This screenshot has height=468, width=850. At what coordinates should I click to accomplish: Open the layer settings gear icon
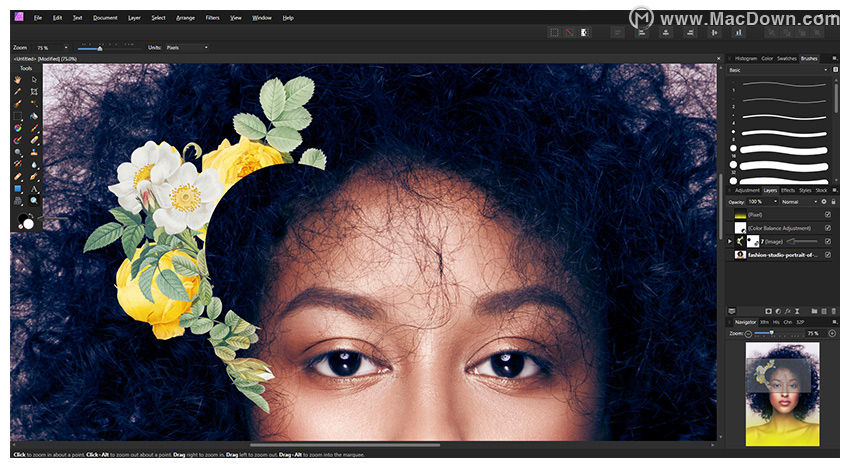tap(824, 202)
